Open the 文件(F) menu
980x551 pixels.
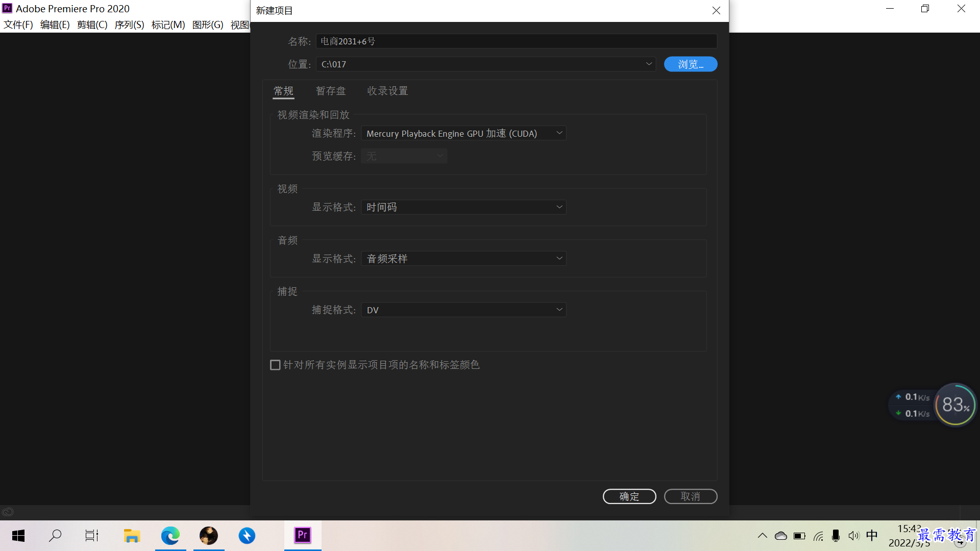coord(18,24)
